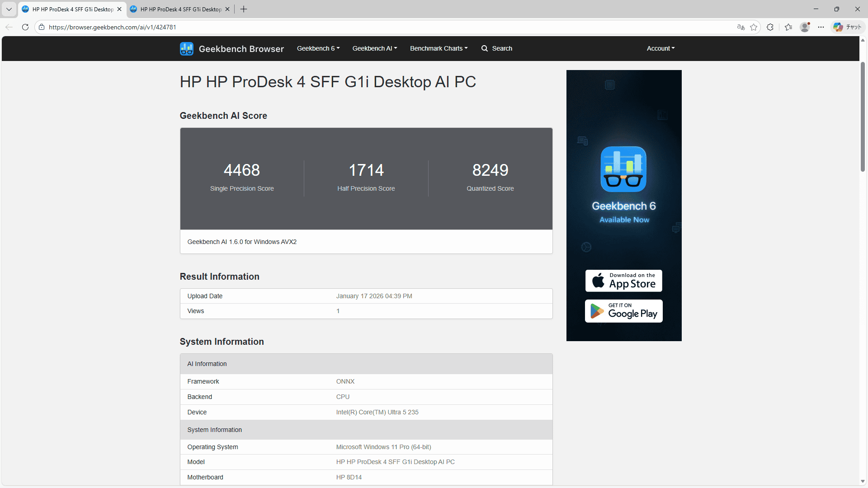
Task: Open the Intel Core Ultra 5 235 link
Action: [x=377, y=412]
